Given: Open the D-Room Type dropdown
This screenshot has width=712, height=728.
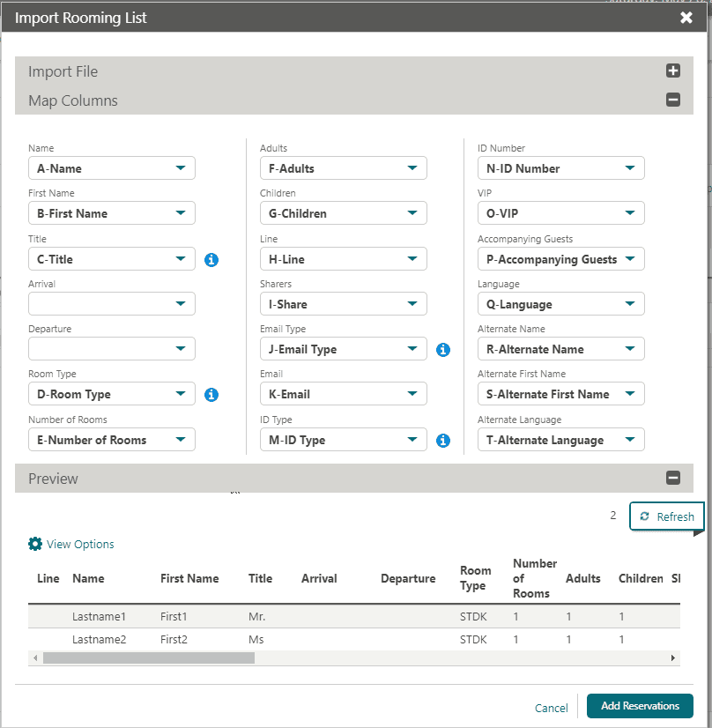Looking at the screenshot, I should tap(111, 394).
